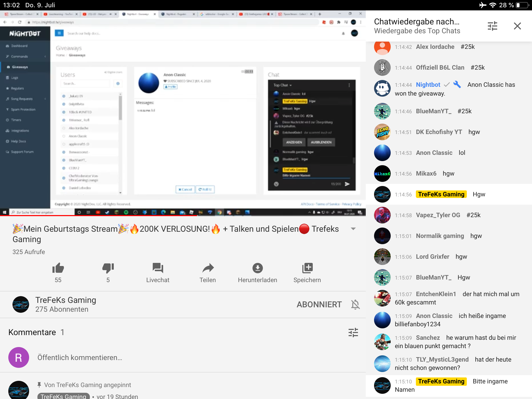Open Mikax6's chat avatar
The height and width of the screenshot is (399, 532).
382,174
